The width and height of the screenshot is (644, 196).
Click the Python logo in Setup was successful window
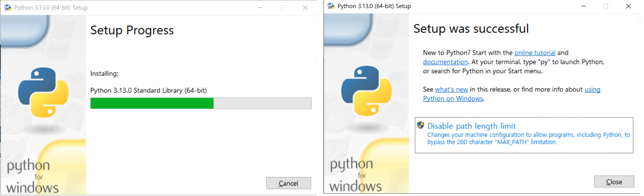pyautogui.click(x=366, y=91)
